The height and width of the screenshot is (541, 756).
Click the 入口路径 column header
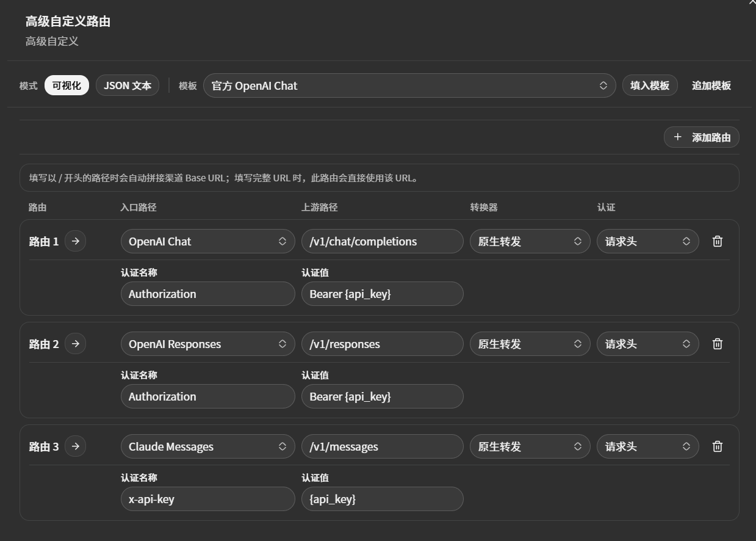tap(139, 208)
